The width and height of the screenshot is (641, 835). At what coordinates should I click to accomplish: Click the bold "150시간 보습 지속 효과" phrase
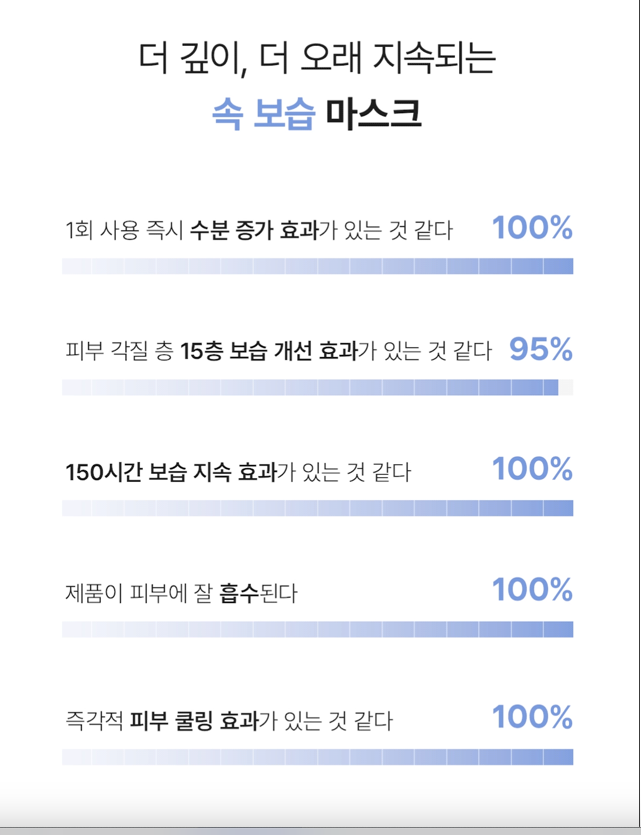click(x=170, y=472)
